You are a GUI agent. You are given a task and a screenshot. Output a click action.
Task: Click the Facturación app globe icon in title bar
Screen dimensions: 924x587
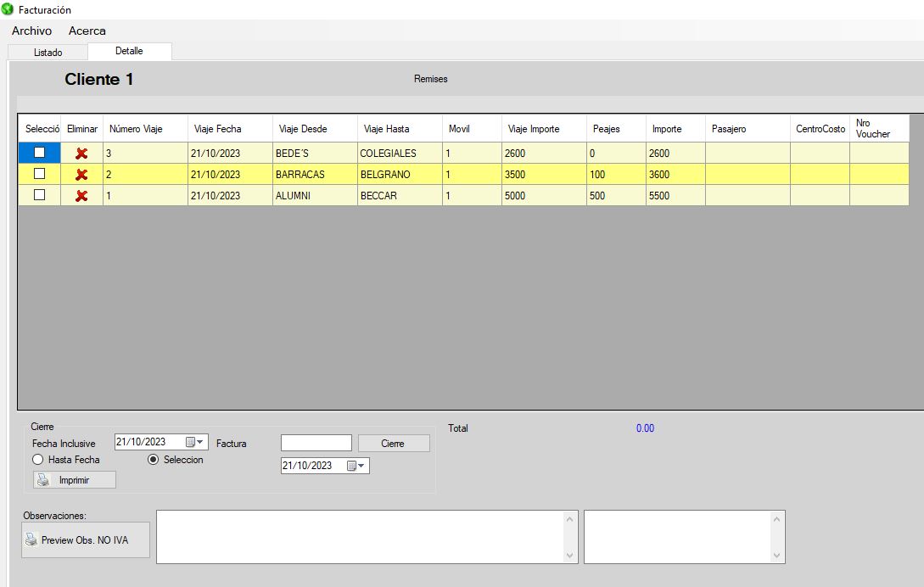8,9
